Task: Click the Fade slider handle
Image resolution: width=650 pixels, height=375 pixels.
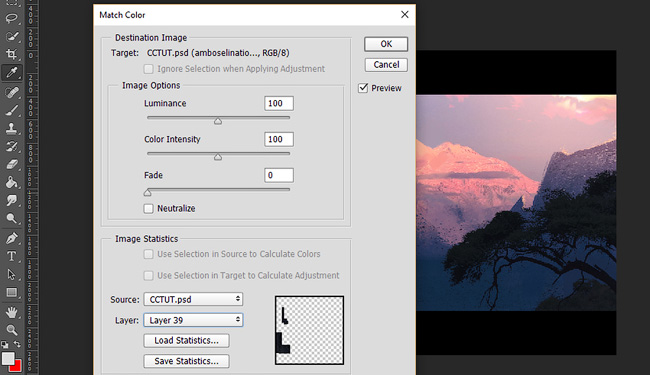Action: [x=148, y=193]
